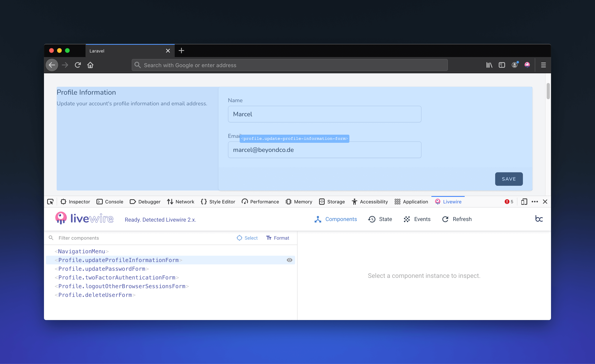Screen dimensions: 595x364
Task: Open the Network devtools tab
Action: pos(180,202)
